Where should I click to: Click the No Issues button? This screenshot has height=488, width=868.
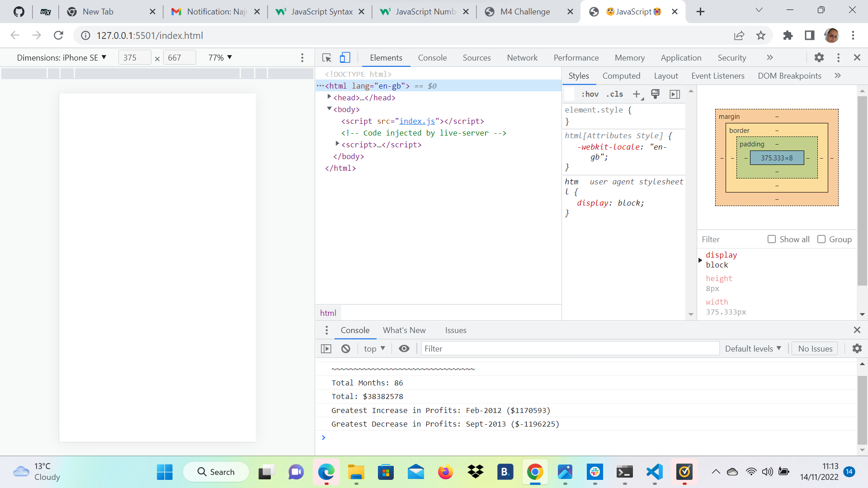coord(815,349)
